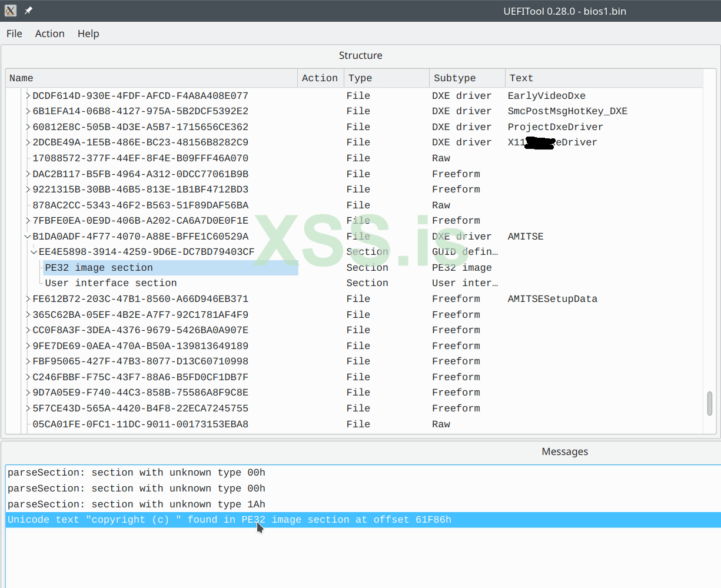Expand the 6B1EFA14-06B8-4127 SmcPostMsgHotKey_DXE entry
This screenshot has height=588, width=721.
pyautogui.click(x=28, y=111)
